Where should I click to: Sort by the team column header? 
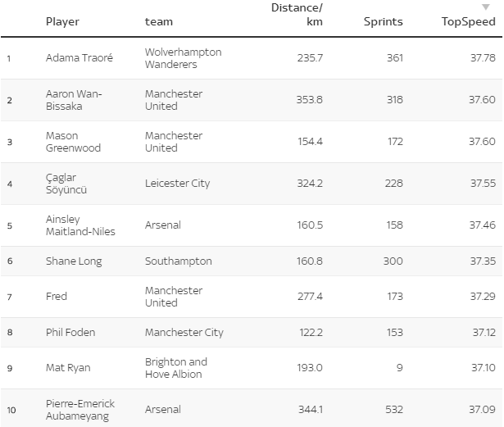point(159,22)
